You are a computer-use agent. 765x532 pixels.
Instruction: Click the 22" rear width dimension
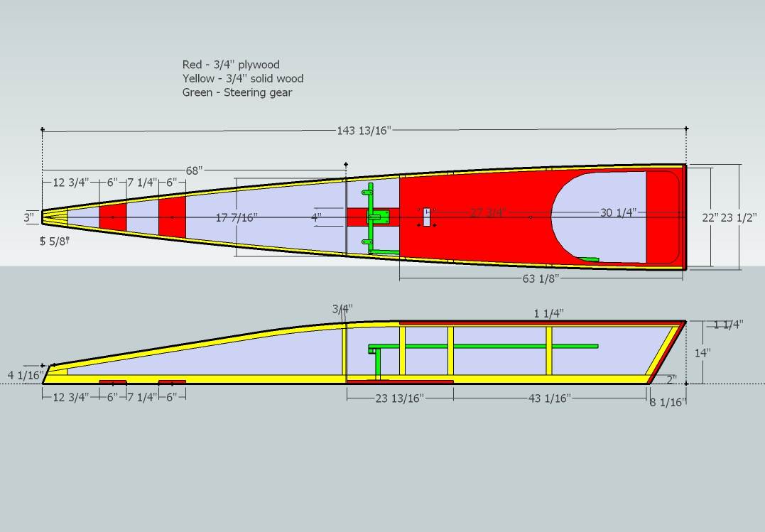710,217
